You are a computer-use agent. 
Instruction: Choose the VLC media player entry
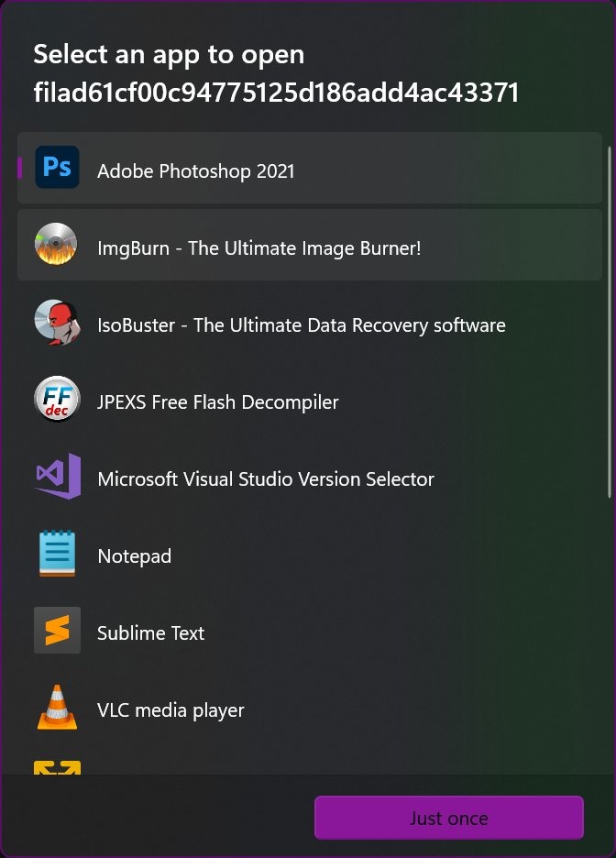click(170, 710)
